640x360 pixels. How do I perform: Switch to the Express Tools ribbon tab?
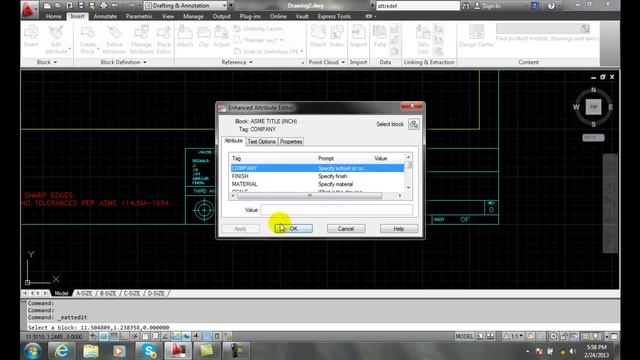pos(334,16)
